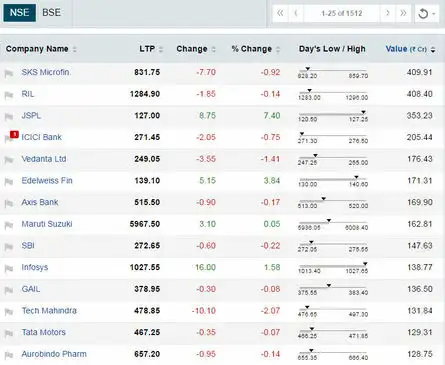Screen dimensions: 445x365
Task: Select the JSPL change value 8.75
Action: point(207,116)
